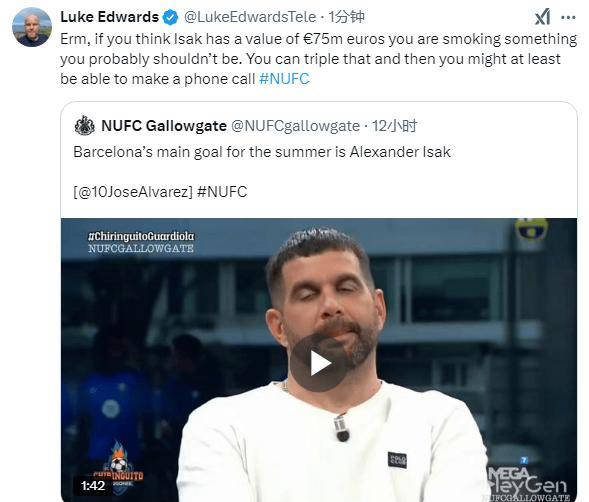Click the #ChiringuitoGuardiola overlay text in video

tap(141, 236)
